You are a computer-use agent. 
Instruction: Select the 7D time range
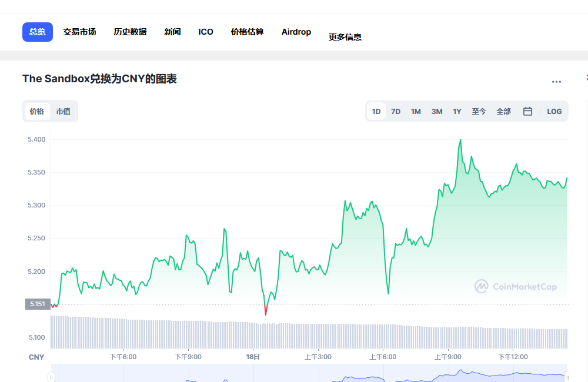(x=396, y=111)
